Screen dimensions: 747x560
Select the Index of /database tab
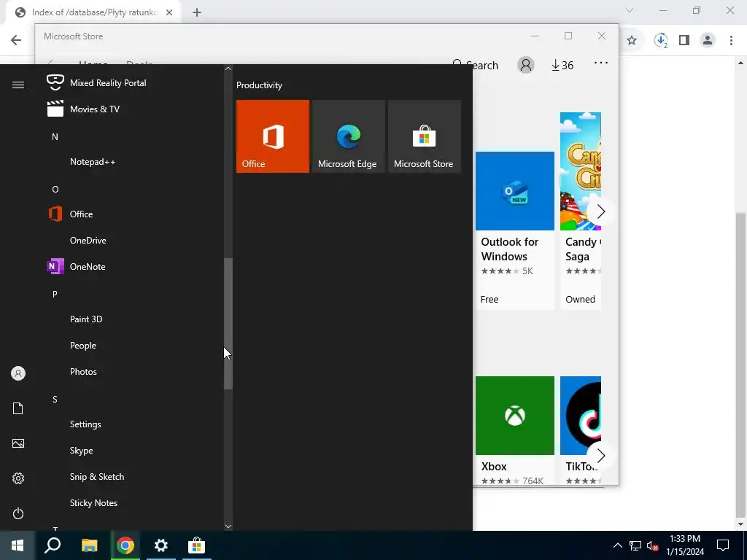pyautogui.click(x=94, y=13)
